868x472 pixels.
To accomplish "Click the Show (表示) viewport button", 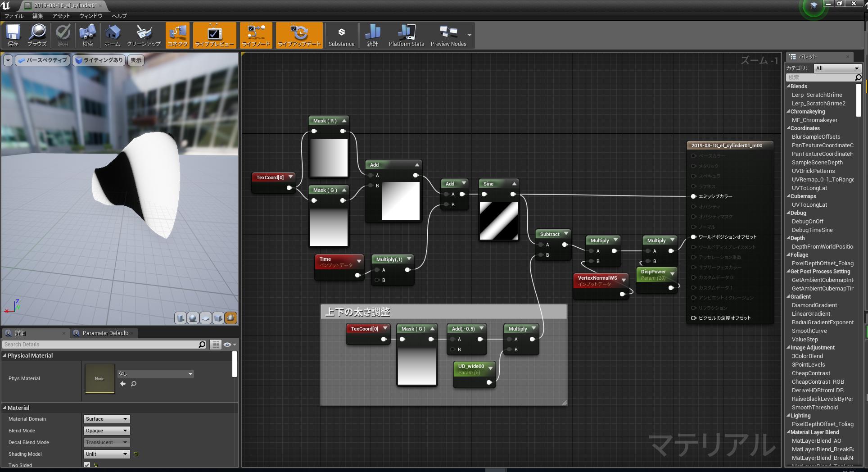I will coord(136,60).
